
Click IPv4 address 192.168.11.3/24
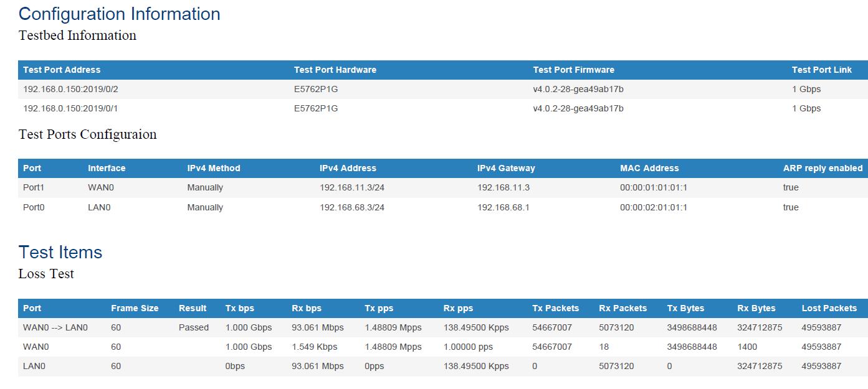352,187
